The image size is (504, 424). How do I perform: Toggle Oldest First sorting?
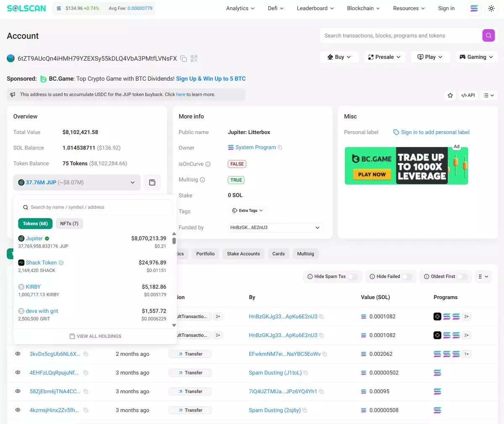[x=462, y=277]
